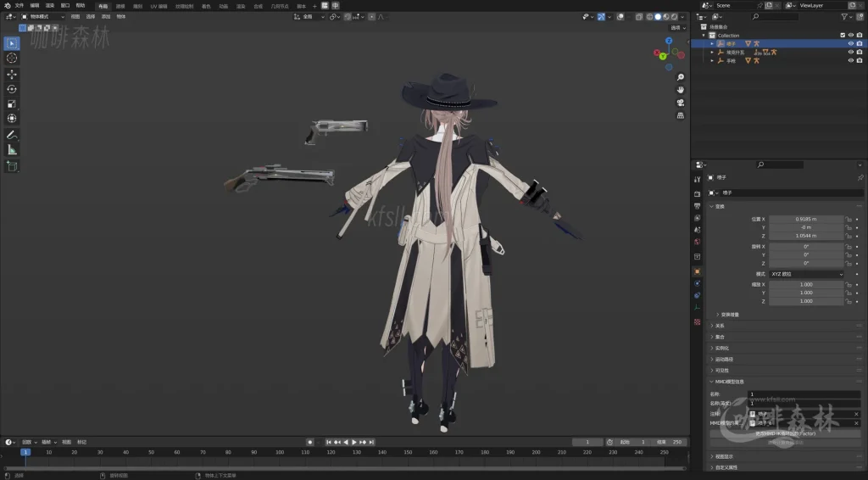Switch to rendered viewport shading

pyautogui.click(x=674, y=17)
